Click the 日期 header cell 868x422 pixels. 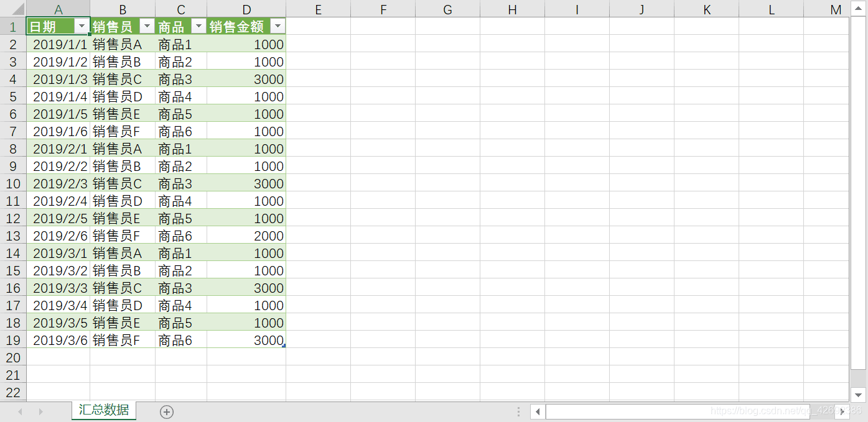[x=58, y=26]
